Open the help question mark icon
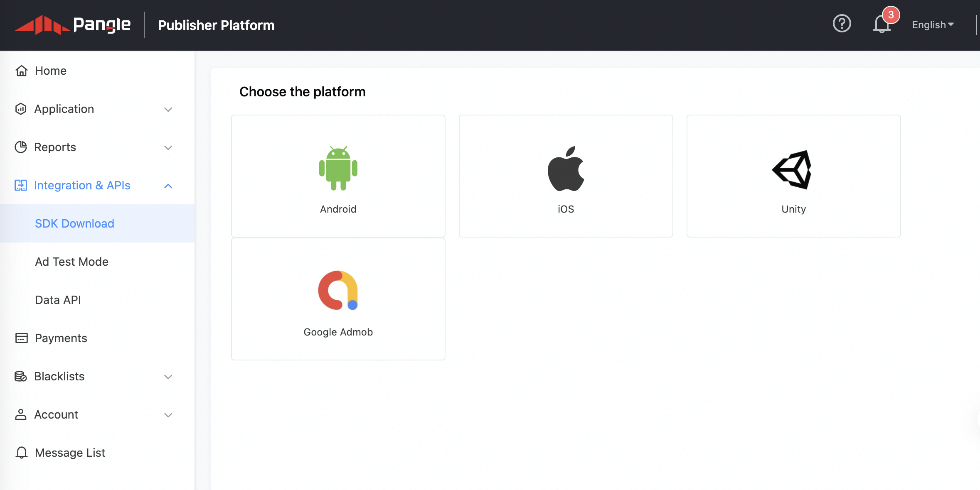Screen dimensions: 980x490 pos(842,24)
